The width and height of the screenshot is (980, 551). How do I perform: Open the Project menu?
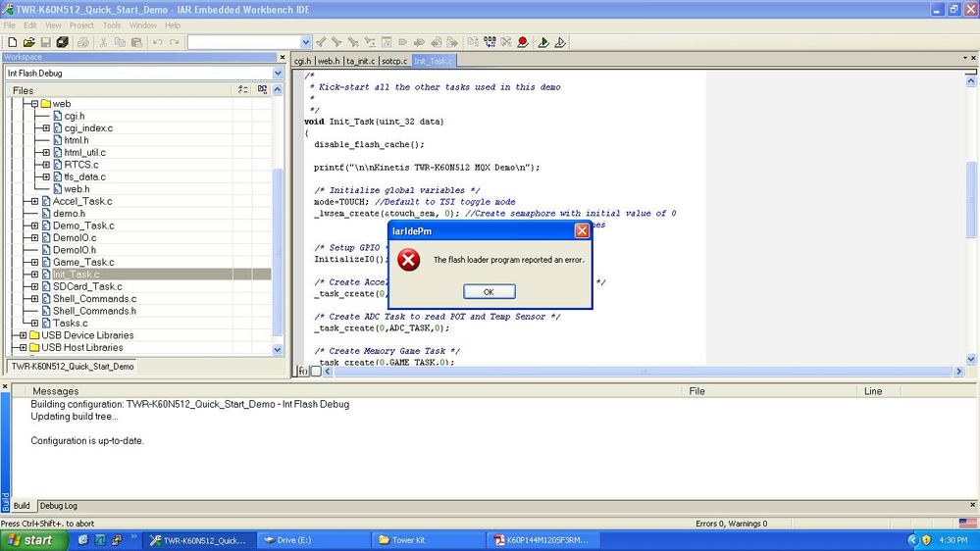pos(81,25)
